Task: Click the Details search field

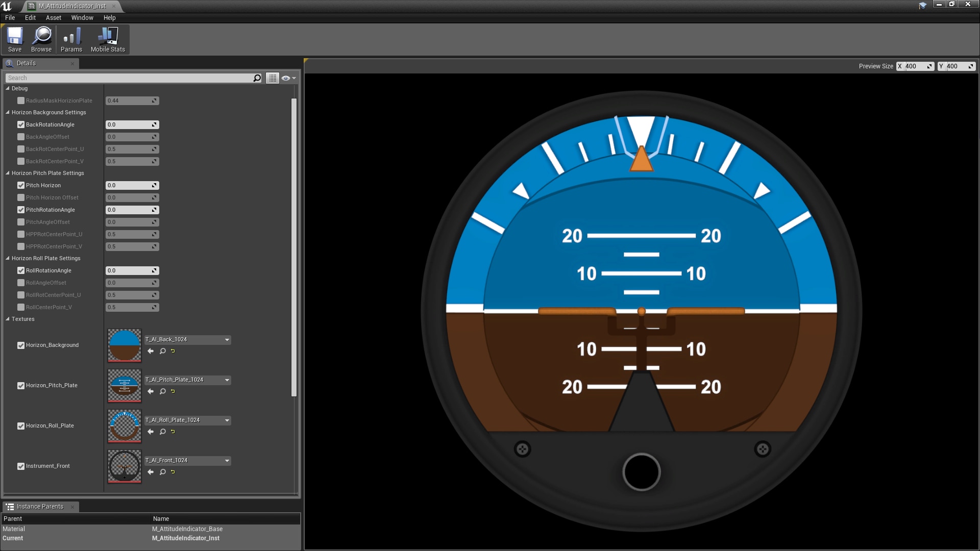Action: [128, 78]
